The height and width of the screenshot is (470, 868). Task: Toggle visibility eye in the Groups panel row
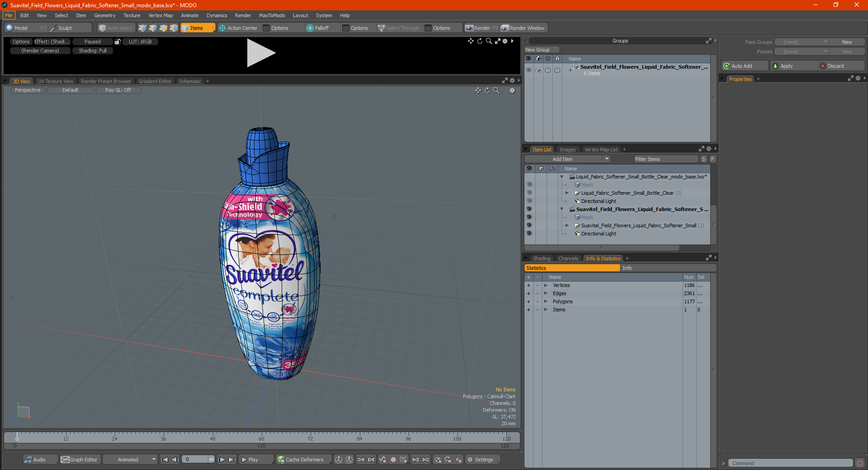click(528, 70)
